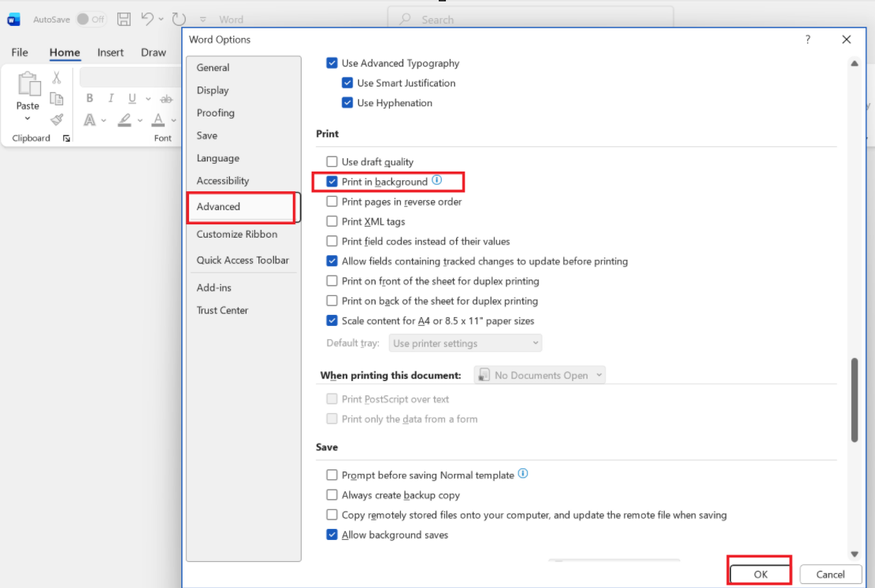Click the scroll up arrow in options pane

(x=855, y=64)
